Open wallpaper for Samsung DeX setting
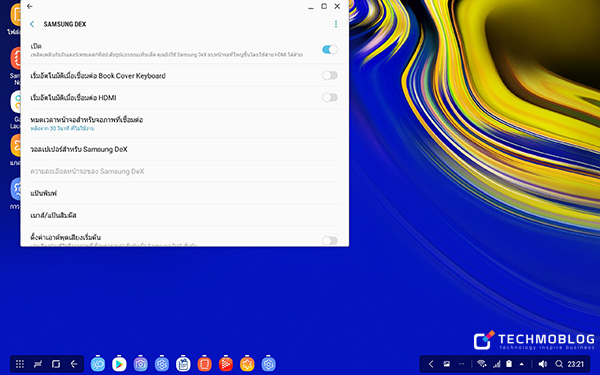The width and height of the screenshot is (600, 375). [x=184, y=149]
